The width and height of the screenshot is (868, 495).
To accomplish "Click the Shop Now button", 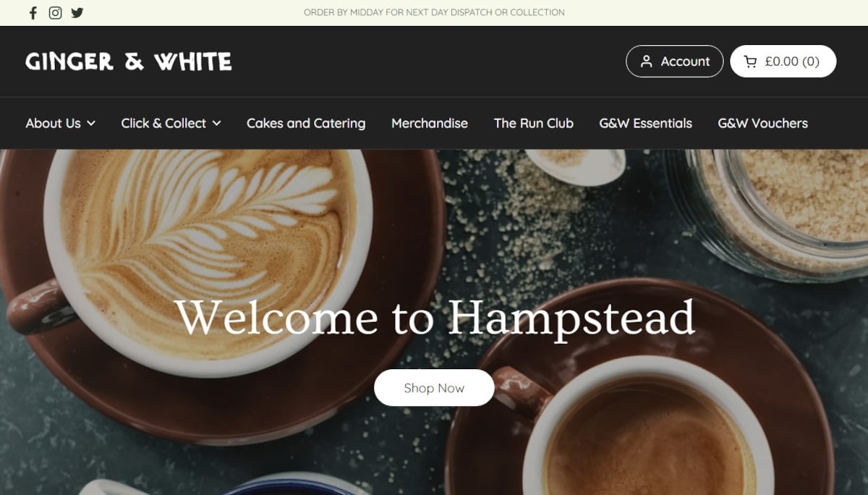I will click(x=434, y=388).
